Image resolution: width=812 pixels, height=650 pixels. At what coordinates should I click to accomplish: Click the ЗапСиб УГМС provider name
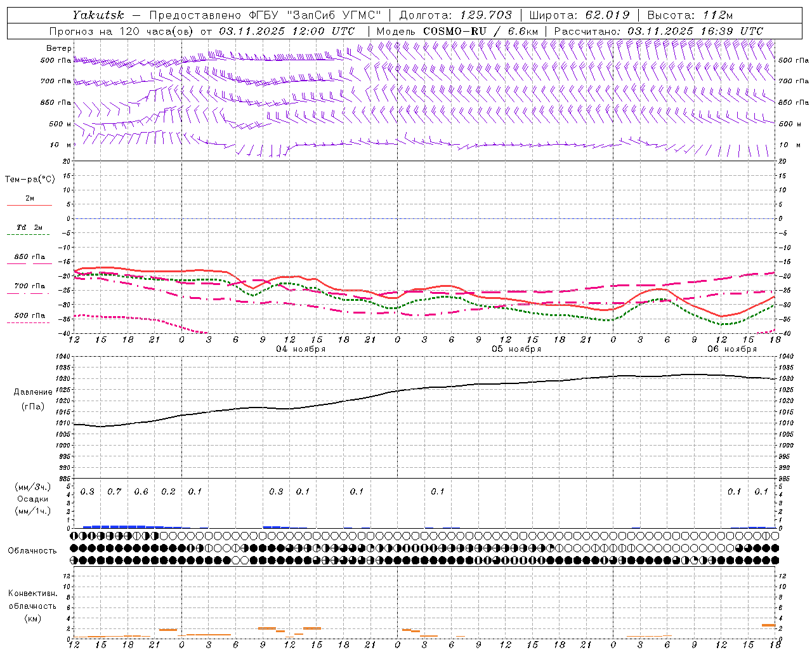tap(334, 15)
